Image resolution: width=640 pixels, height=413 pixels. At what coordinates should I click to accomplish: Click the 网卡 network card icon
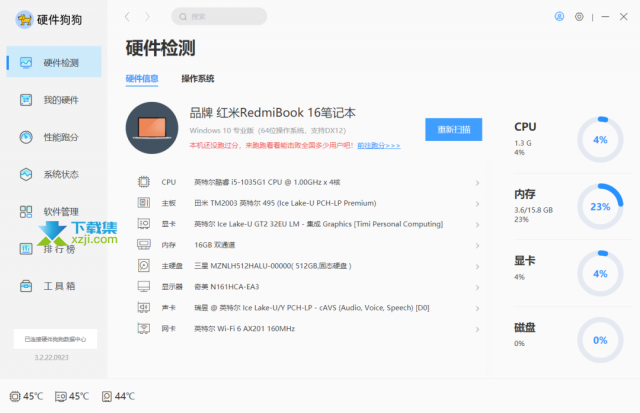144,328
